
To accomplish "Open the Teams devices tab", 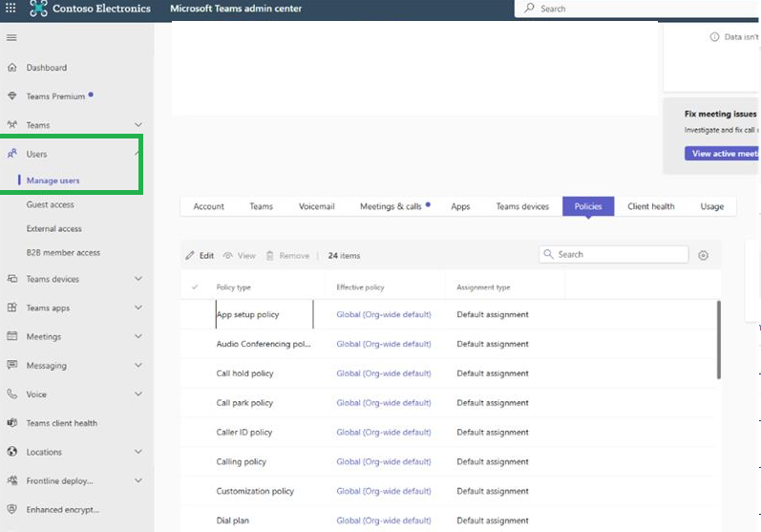I will pos(522,206).
